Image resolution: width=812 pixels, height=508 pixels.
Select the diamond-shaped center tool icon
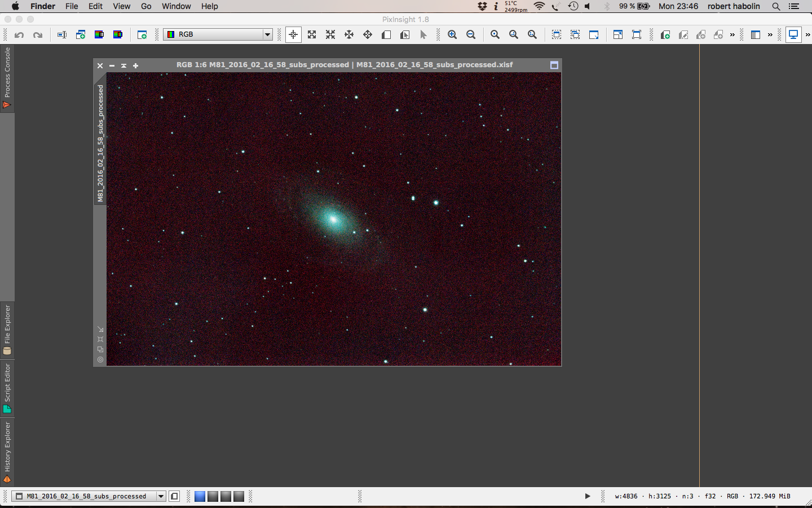click(x=368, y=34)
